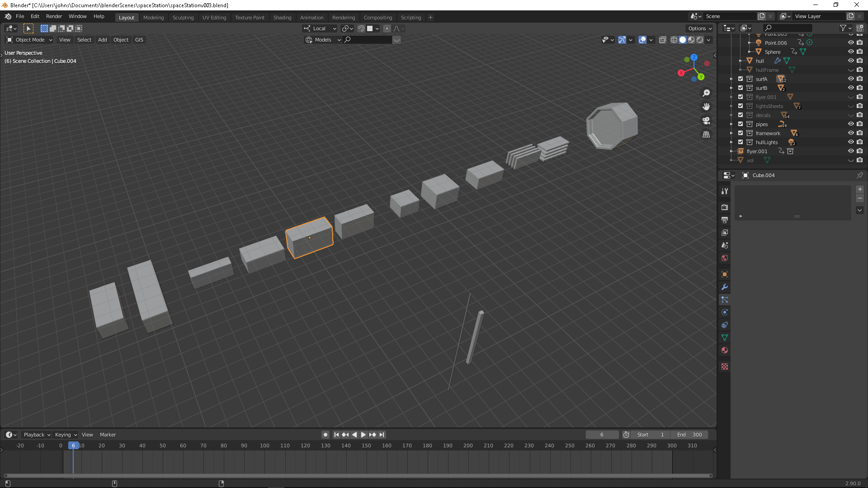Select material preview viewport shading

click(691, 40)
